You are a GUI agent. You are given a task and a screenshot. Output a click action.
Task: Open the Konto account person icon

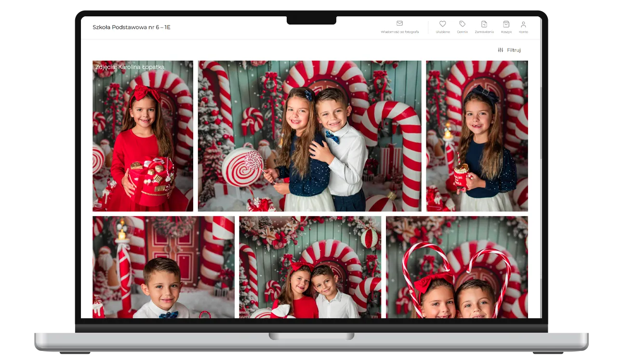tap(523, 24)
